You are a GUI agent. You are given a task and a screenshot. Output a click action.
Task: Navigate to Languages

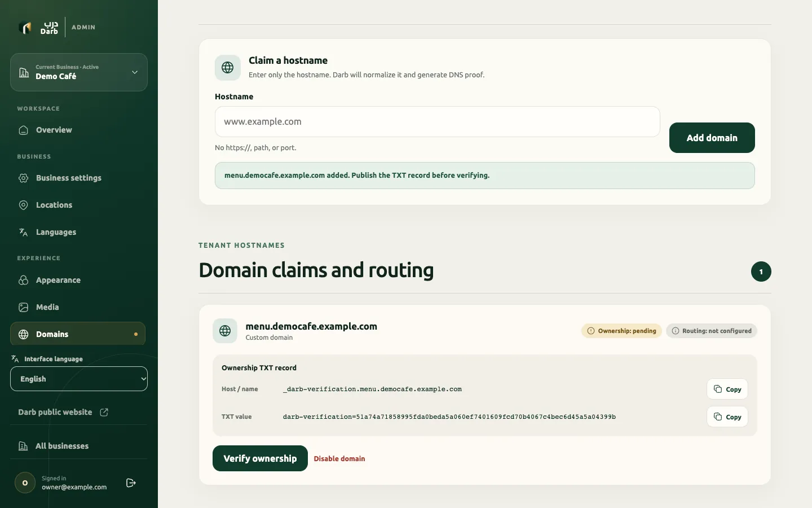click(x=78, y=232)
